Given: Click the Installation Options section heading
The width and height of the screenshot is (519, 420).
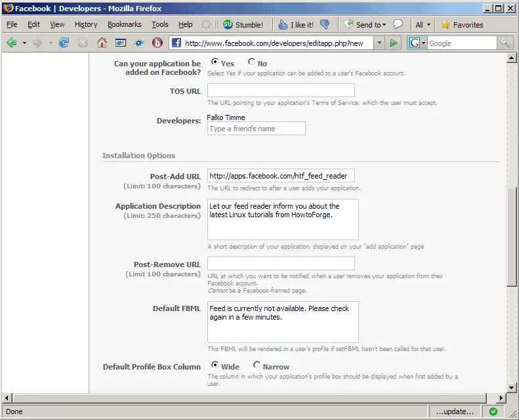Looking at the screenshot, I should pyautogui.click(x=138, y=156).
